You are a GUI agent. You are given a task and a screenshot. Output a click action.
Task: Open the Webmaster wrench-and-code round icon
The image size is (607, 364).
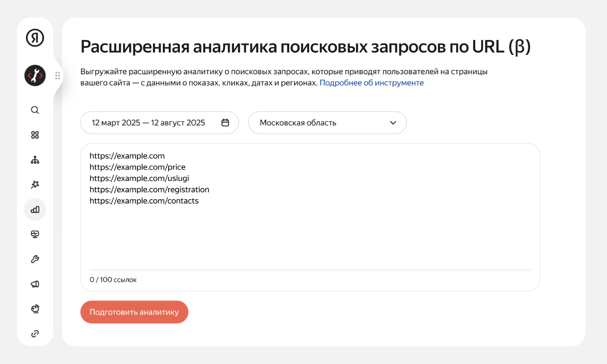35,76
